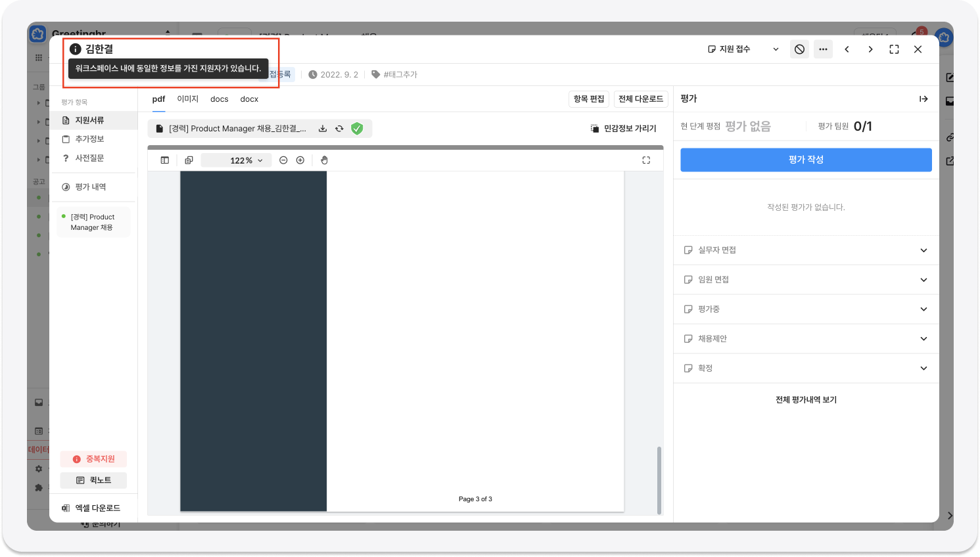The image size is (980, 557).
Task: Click the 2022. 9. 2 date text
Action: pos(339,74)
